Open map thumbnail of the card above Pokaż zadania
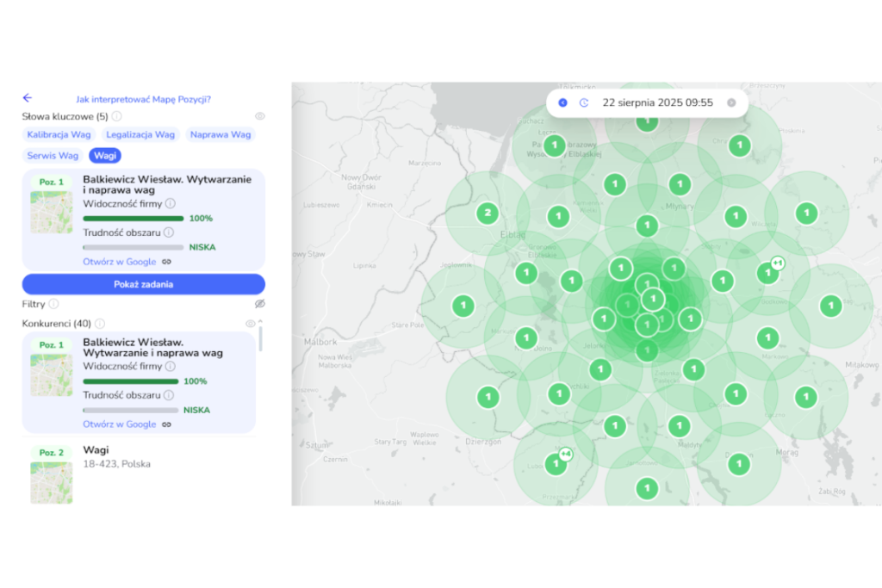The height and width of the screenshot is (588, 882). [x=51, y=213]
